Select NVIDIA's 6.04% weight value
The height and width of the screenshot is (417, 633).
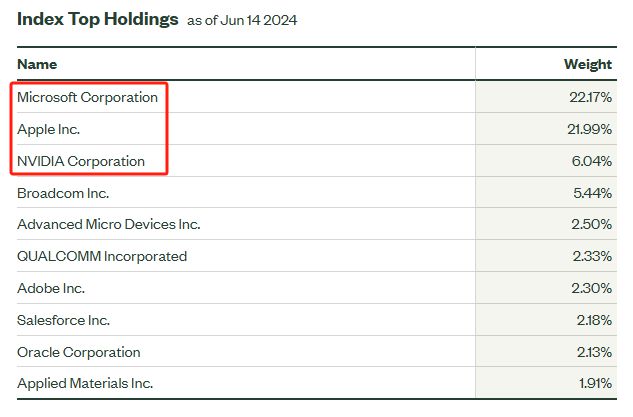592,161
